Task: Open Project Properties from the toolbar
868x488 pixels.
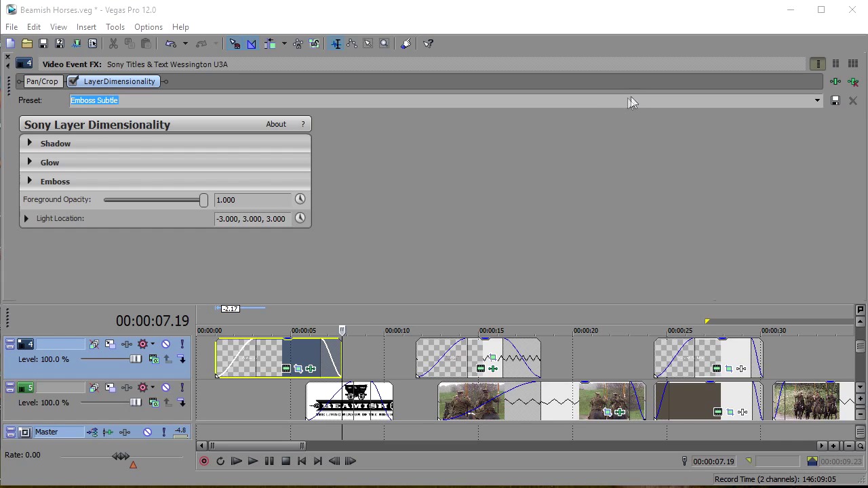Action: click(x=92, y=43)
